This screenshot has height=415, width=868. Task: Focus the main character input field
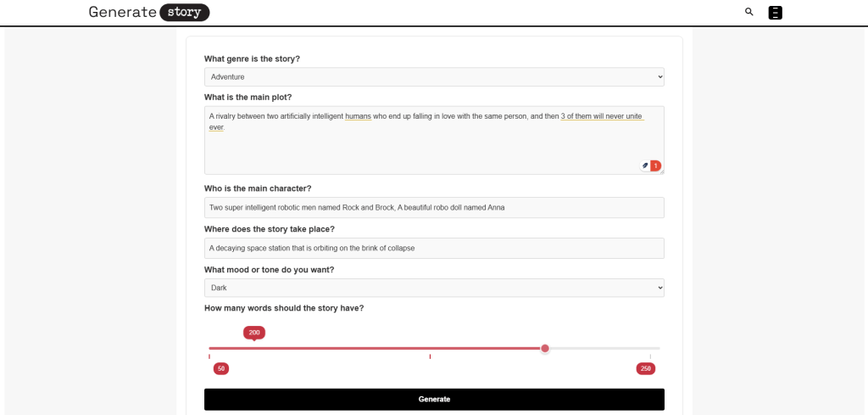[x=434, y=207]
